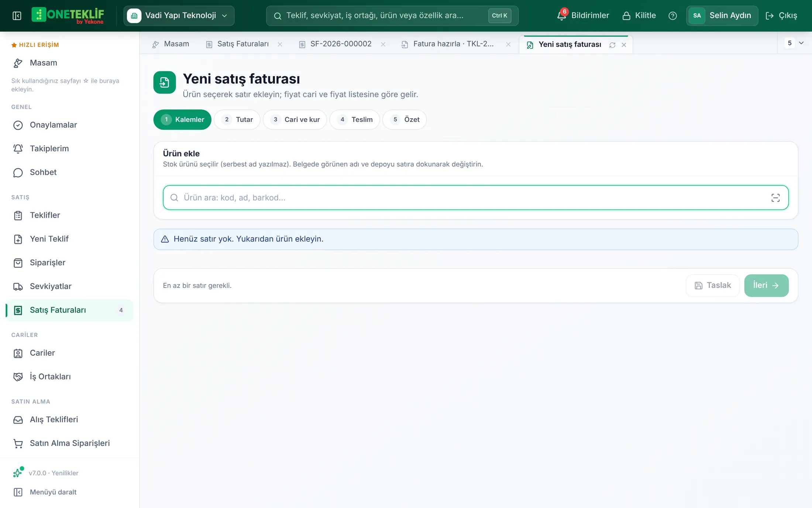Open Takiplerim in the sidebar
The image size is (812, 508).
coord(69,149)
